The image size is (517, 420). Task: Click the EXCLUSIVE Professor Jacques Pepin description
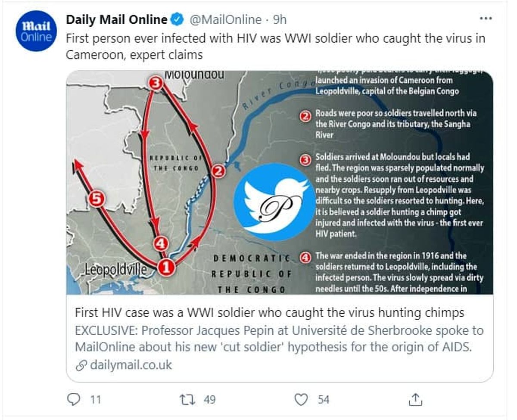[279, 339]
